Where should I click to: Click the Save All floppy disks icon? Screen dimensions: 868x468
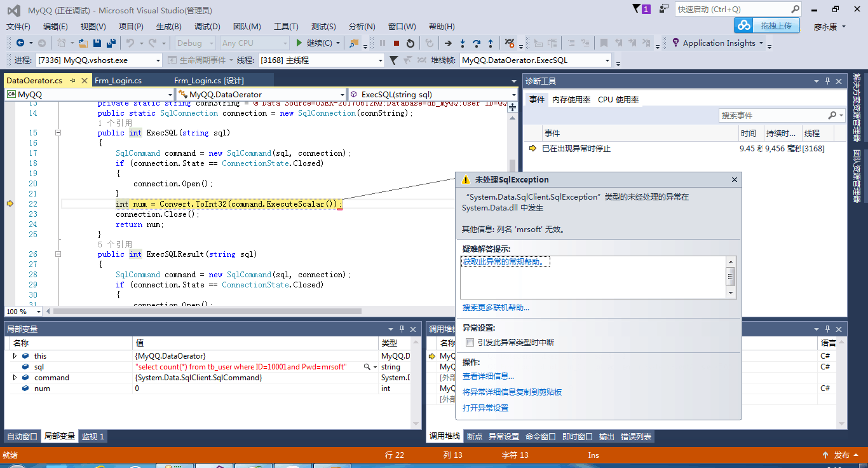pos(111,43)
